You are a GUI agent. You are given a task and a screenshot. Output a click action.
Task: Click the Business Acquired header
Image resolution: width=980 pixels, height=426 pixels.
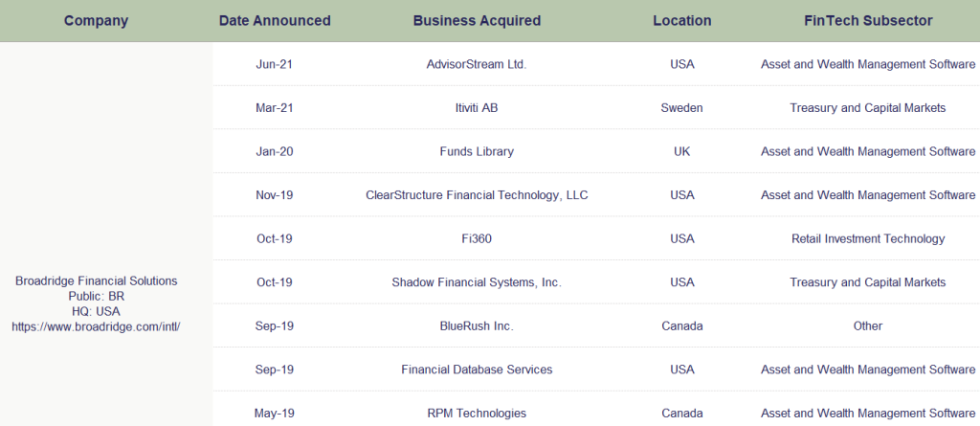[477, 21]
